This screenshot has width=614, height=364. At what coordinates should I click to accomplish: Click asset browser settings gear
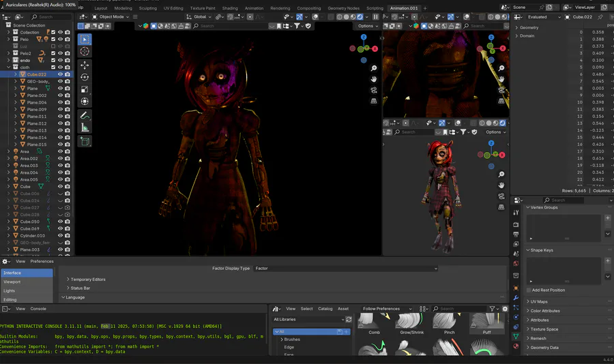point(505,309)
